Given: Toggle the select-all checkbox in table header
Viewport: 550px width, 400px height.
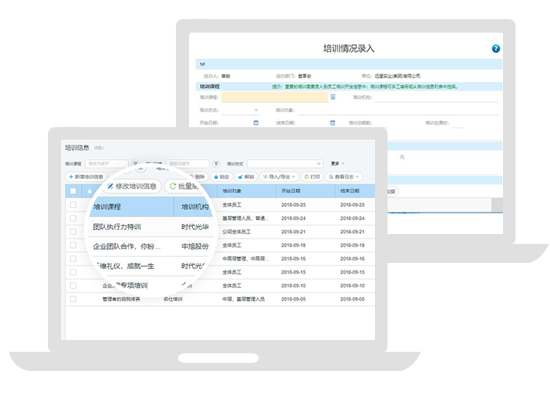Looking at the screenshot, I should click(x=73, y=191).
